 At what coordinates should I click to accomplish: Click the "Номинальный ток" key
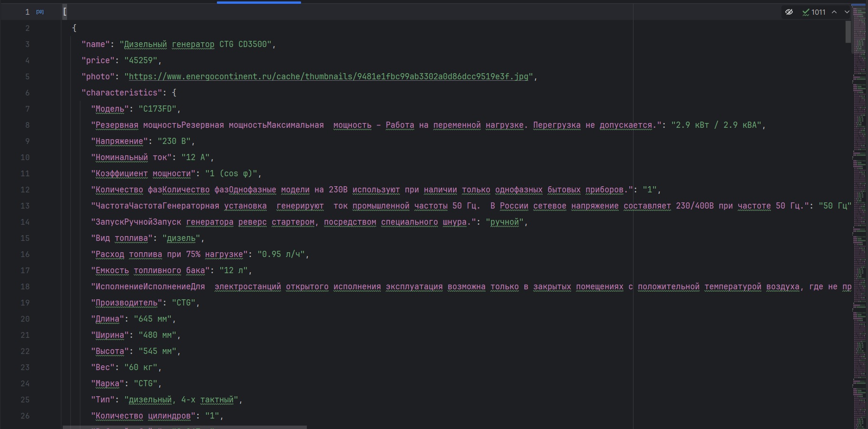(131, 157)
